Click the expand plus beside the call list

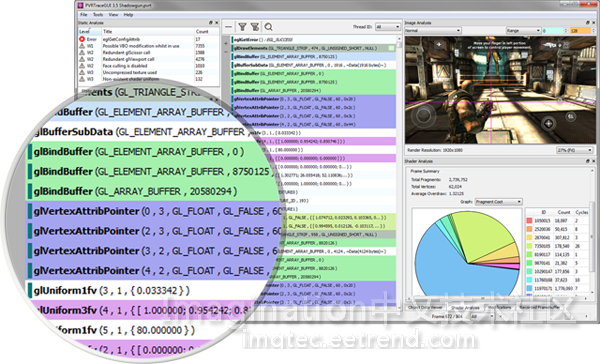click(x=225, y=43)
